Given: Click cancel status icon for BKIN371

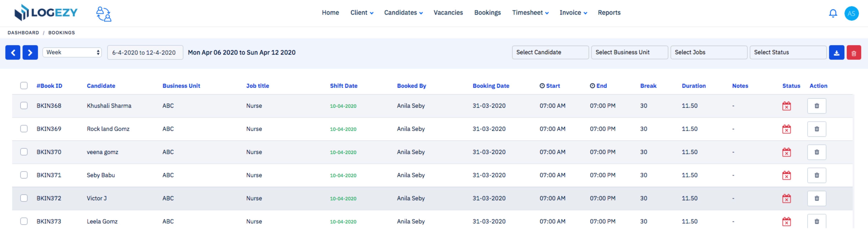Looking at the screenshot, I should coord(786,175).
